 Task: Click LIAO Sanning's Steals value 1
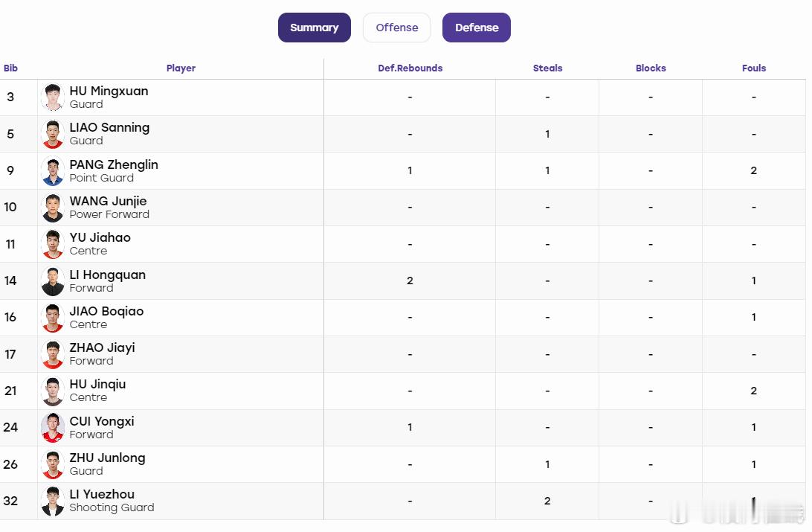547,134
